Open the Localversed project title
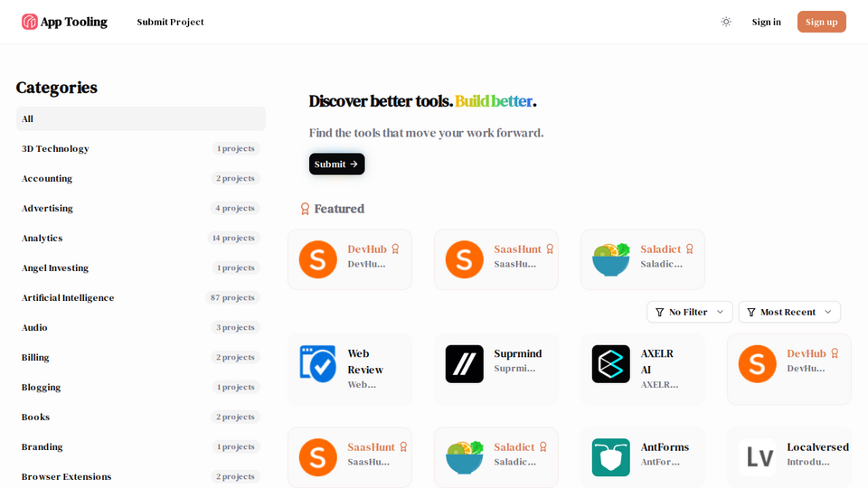The image size is (868, 488). pyautogui.click(x=817, y=447)
